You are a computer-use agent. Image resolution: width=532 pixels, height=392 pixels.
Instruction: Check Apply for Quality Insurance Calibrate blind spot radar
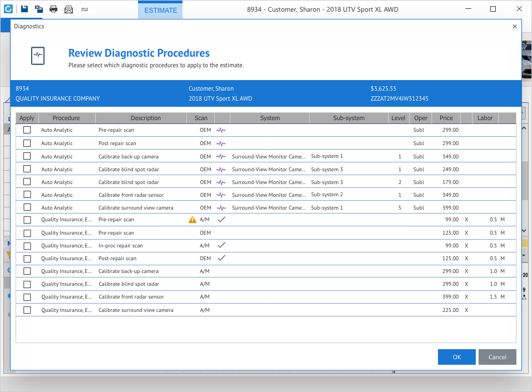pos(27,284)
